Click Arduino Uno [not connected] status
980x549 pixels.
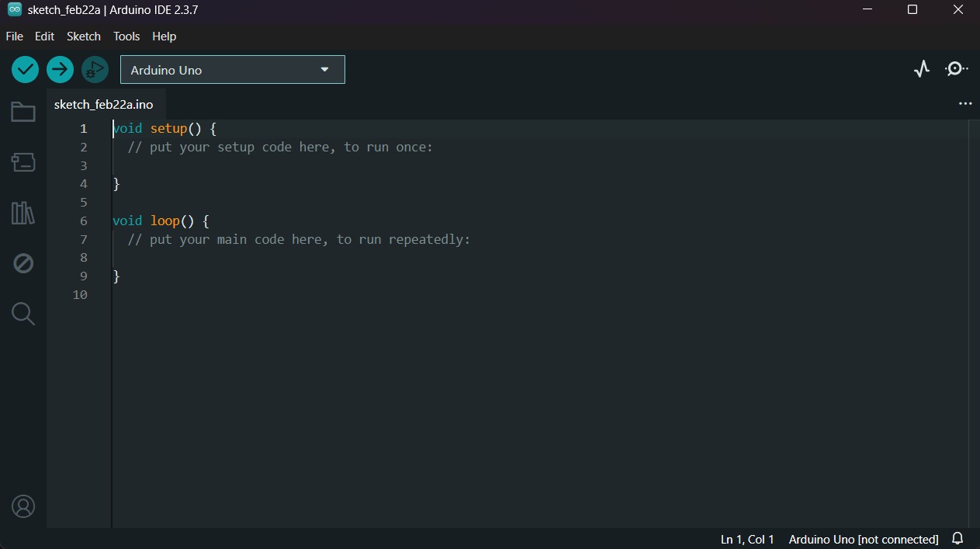[864, 539]
